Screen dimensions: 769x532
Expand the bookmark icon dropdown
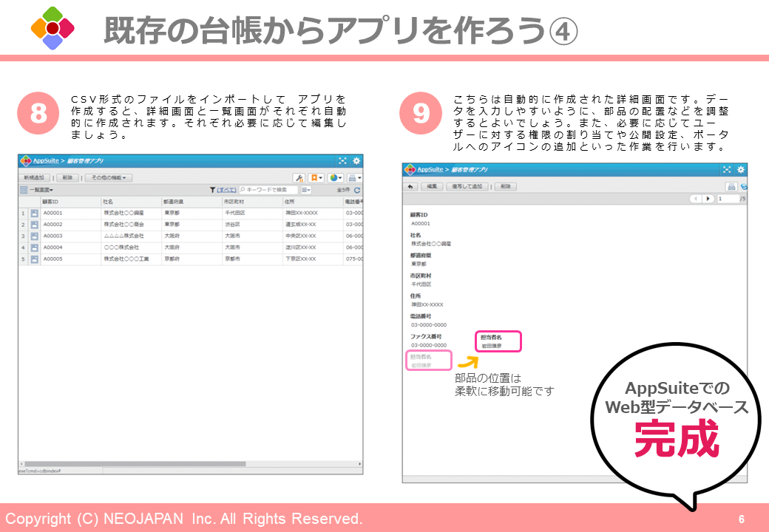(x=316, y=178)
